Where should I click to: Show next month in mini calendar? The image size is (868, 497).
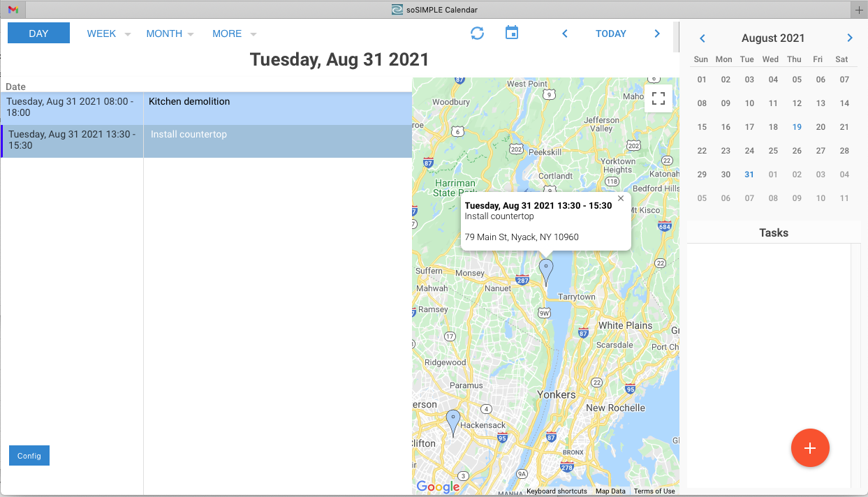pyautogui.click(x=850, y=38)
